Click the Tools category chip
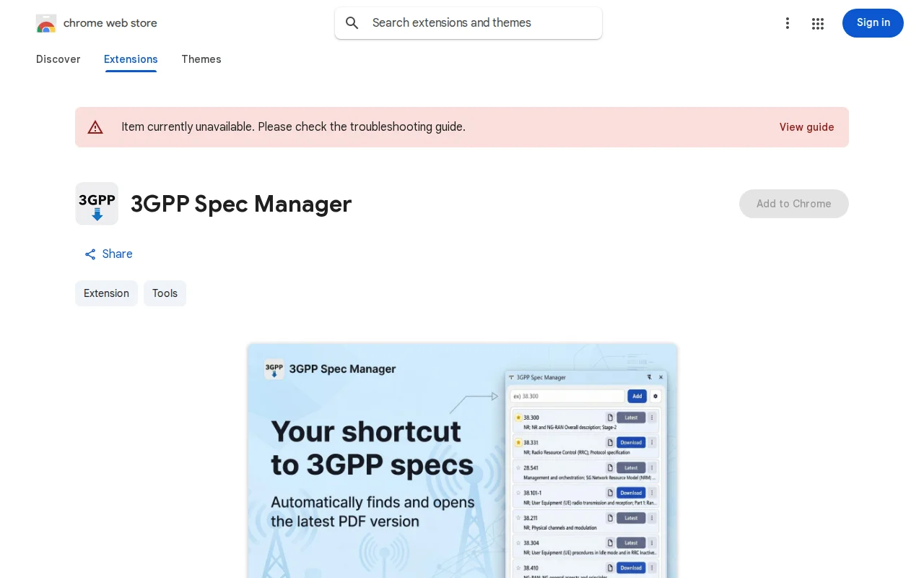Screen dimensions: 924x578 tap(165, 293)
